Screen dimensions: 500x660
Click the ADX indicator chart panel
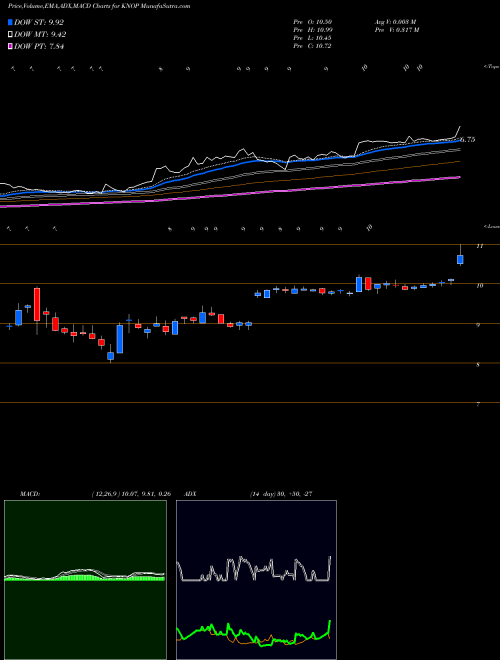tap(256, 580)
